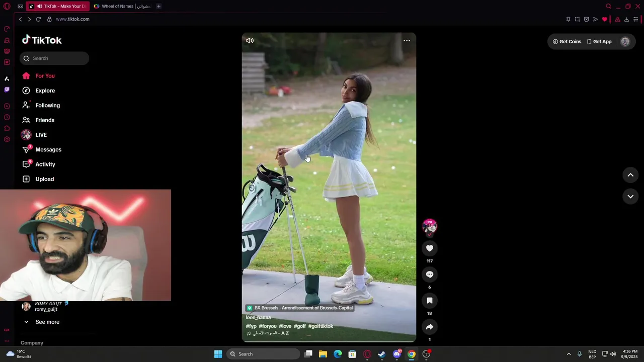Open the video's sound track link
The image size is (644, 362).
[x=267, y=333]
